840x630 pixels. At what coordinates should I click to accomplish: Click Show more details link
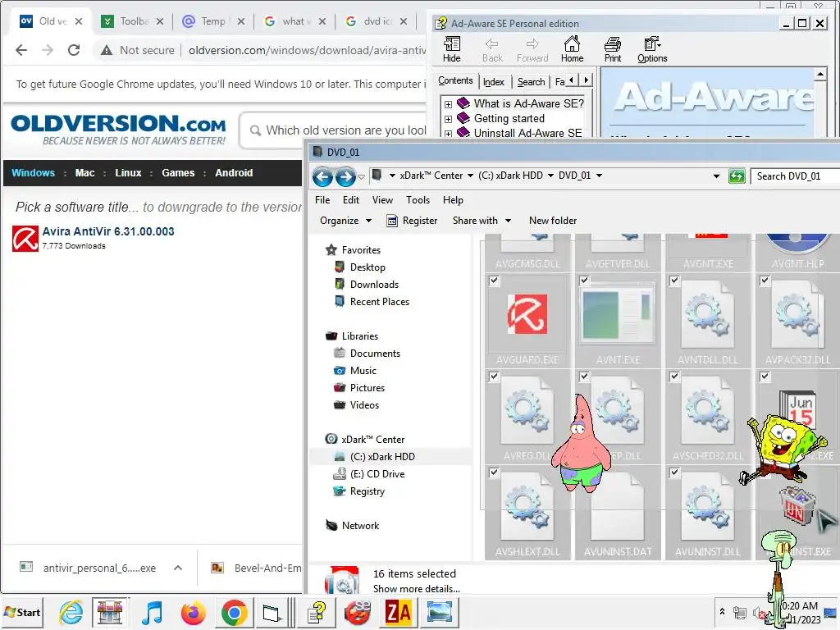coord(416,589)
